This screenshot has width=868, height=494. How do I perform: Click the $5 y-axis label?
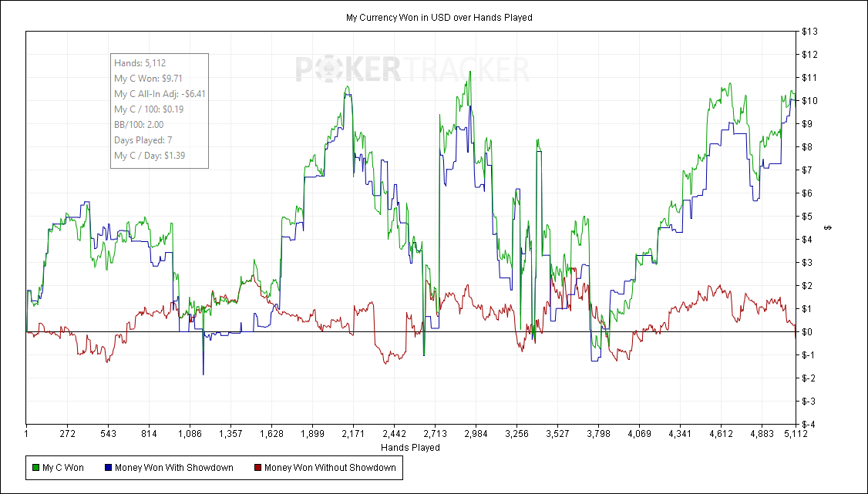(x=808, y=217)
